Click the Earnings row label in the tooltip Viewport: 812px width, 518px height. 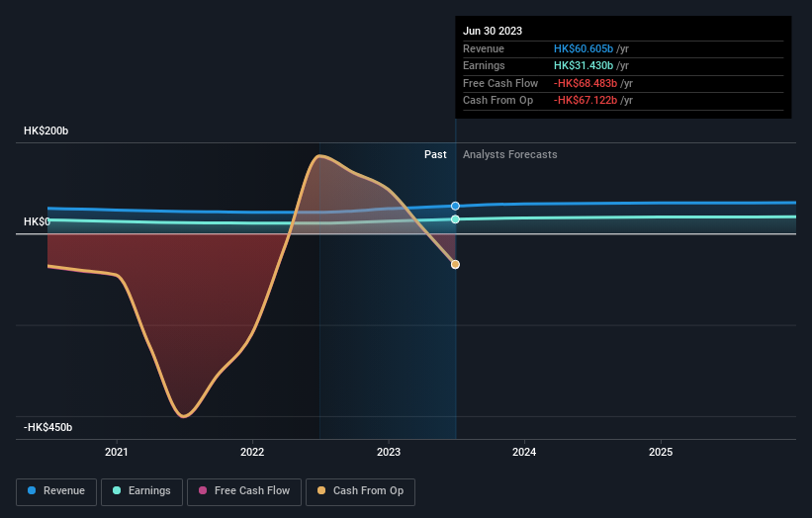click(484, 65)
